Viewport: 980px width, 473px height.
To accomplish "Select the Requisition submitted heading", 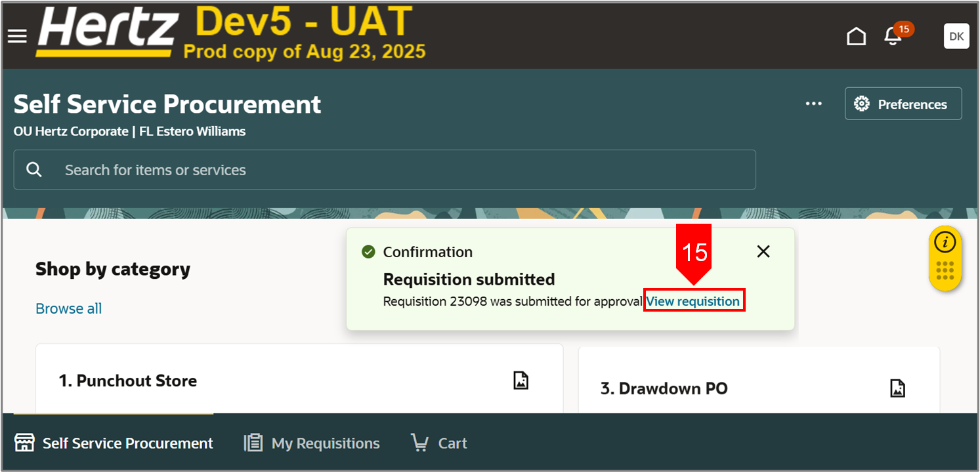I will (469, 279).
